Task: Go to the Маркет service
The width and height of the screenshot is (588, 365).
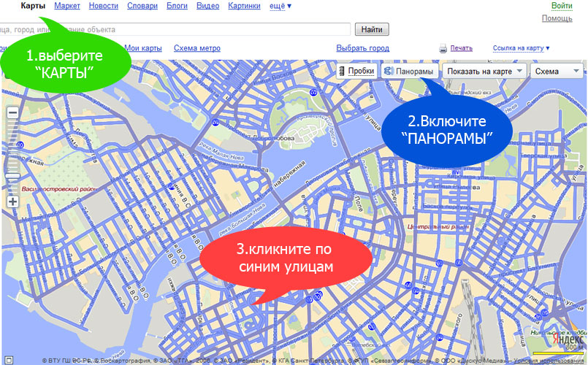Action: [67, 6]
